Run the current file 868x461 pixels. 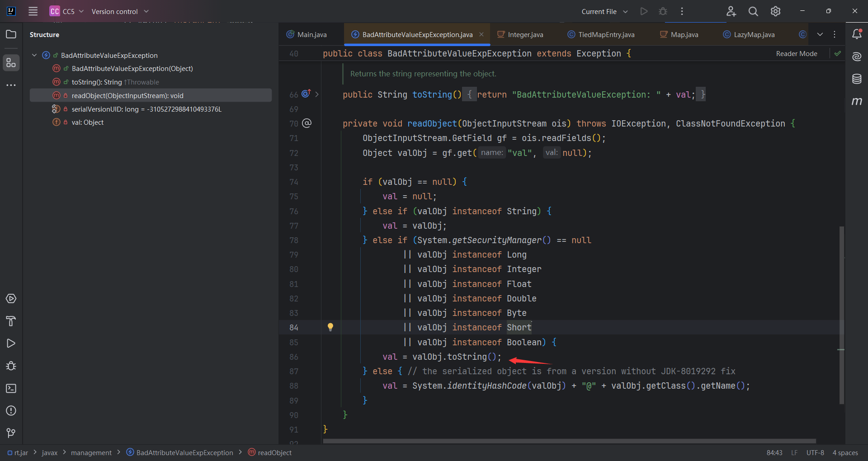(644, 11)
